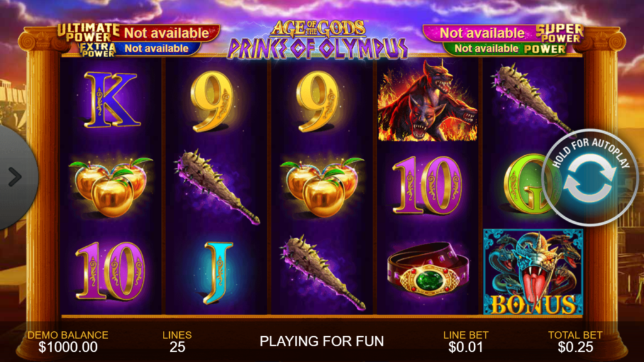Select spiked club in second reel

(217, 187)
